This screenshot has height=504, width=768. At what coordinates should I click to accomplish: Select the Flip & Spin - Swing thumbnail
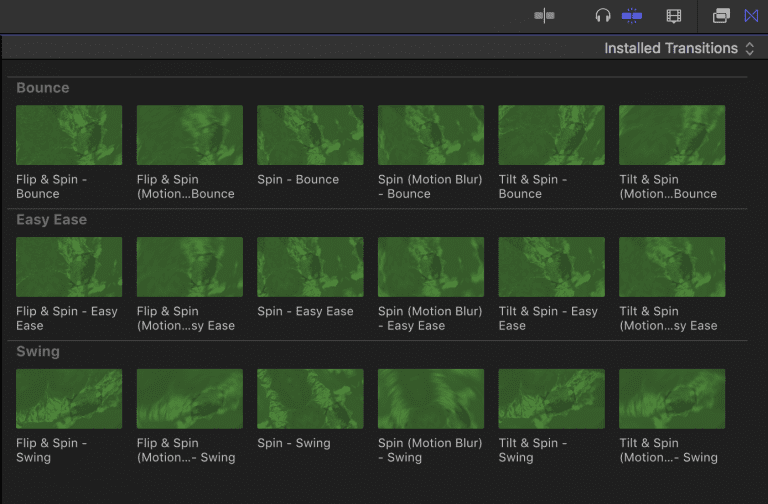coord(69,399)
